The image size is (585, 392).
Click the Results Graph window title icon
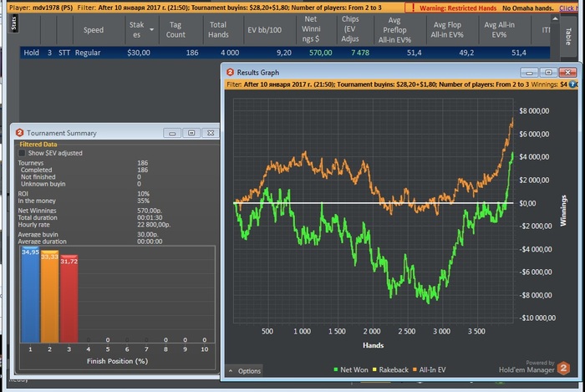(x=230, y=73)
